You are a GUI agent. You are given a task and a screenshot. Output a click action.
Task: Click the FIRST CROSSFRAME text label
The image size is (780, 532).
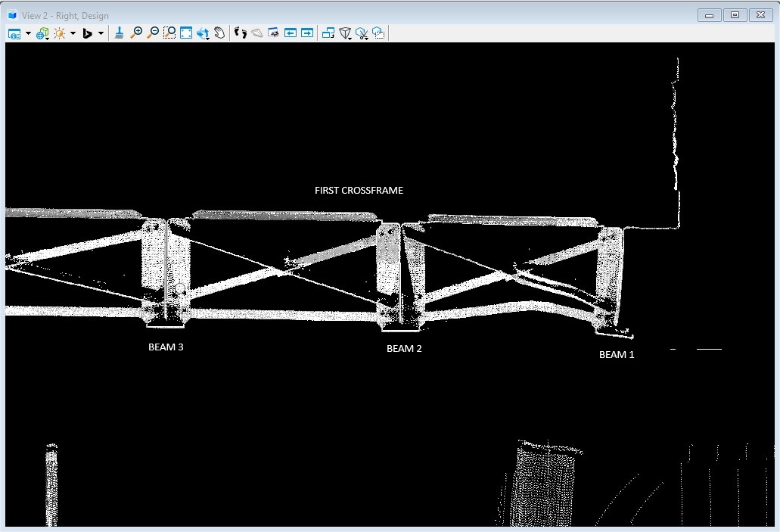click(359, 191)
